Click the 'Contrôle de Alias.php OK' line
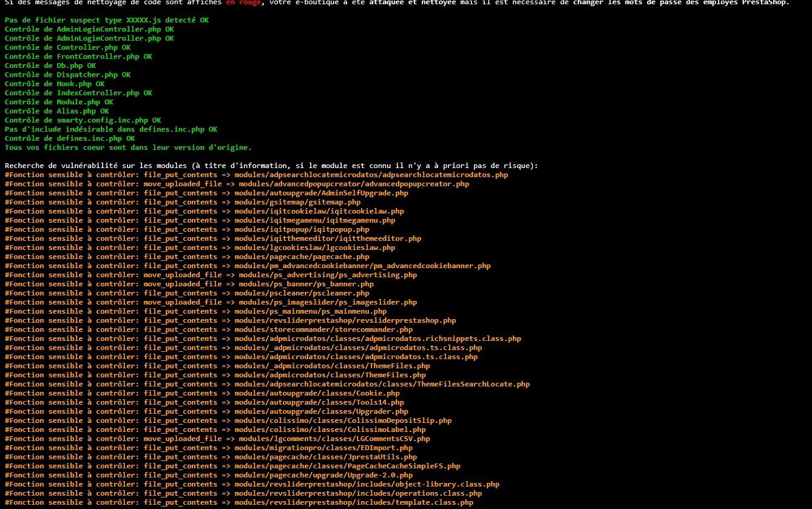This screenshot has height=509, width=812. [57, 111]
